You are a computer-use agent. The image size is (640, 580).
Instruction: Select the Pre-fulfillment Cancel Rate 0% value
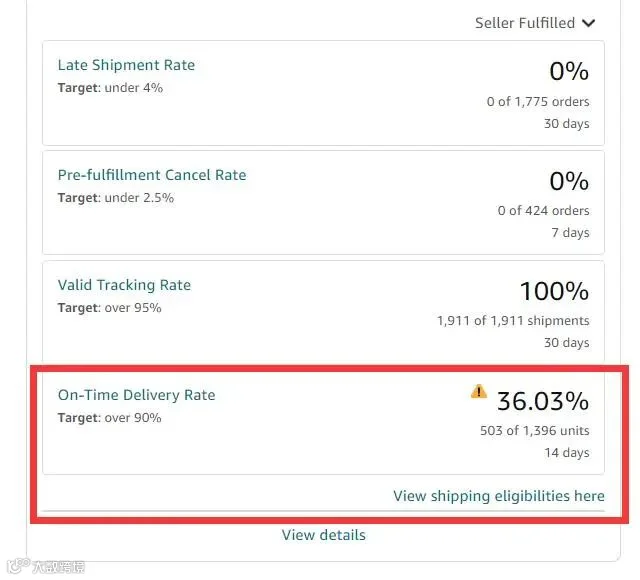click(x=569, y=181)
